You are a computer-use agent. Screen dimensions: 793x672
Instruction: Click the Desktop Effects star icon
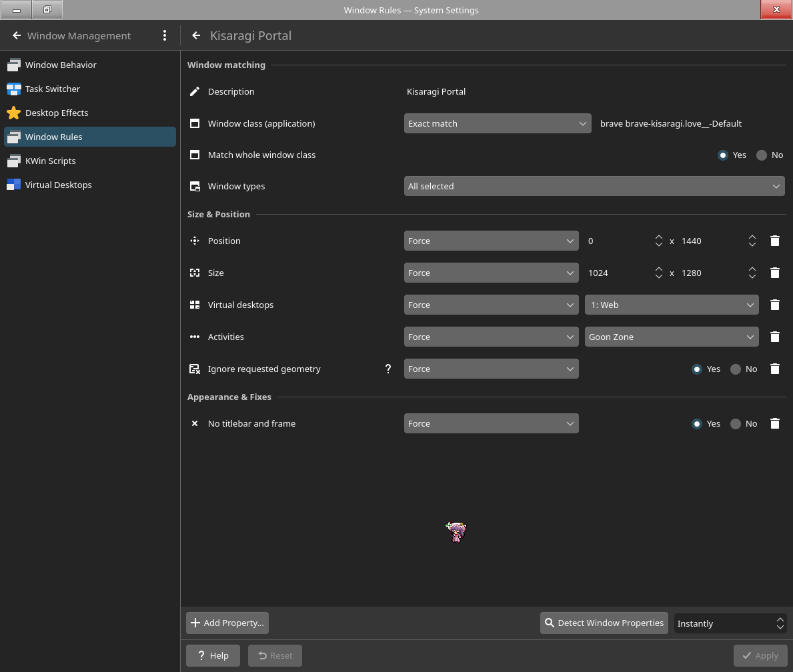13,113
